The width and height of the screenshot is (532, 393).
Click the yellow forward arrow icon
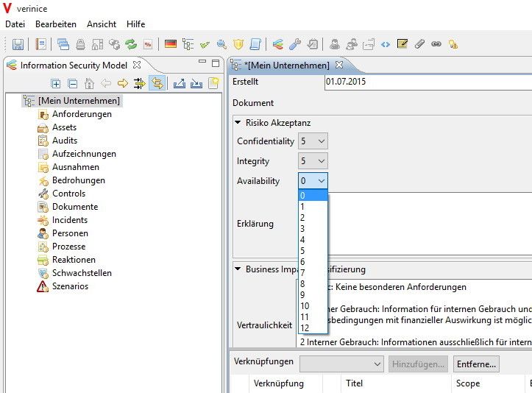point(123,83)
